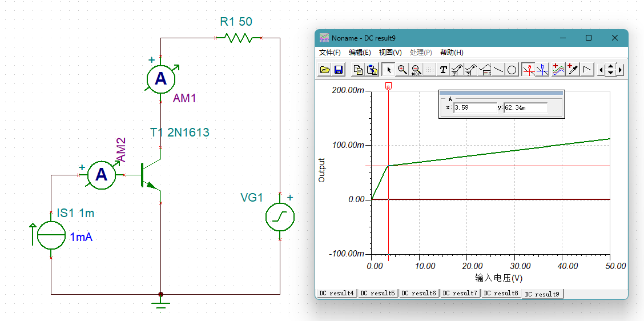Click the cursor A x value field
The height and width of the screenshot is (321, 644).
474,107
